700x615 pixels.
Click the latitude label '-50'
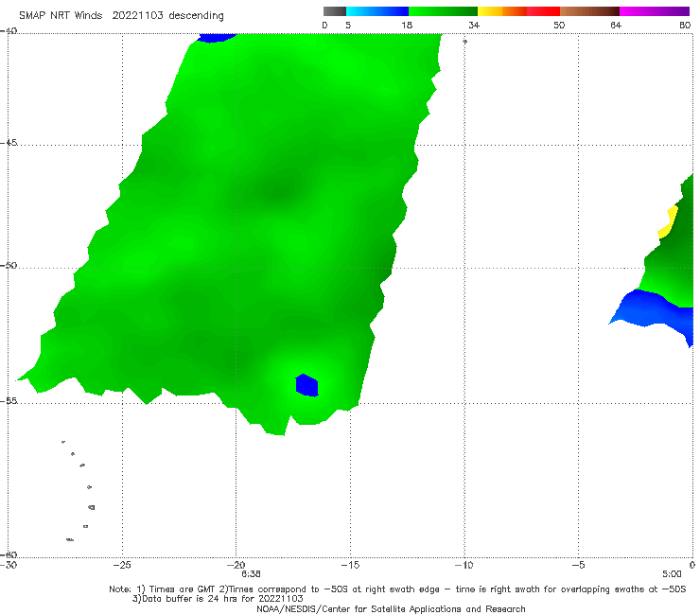[9, 266]
